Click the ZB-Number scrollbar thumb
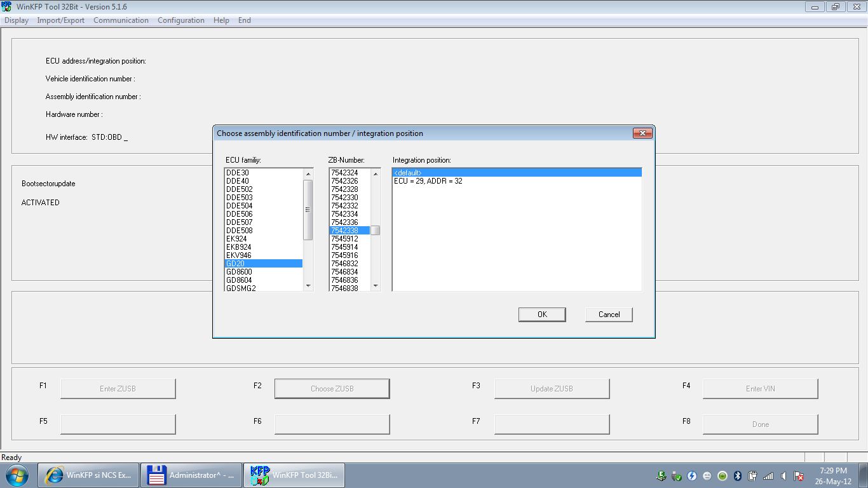This screenshot has height=488, width=868. click(x=376, y=231)
